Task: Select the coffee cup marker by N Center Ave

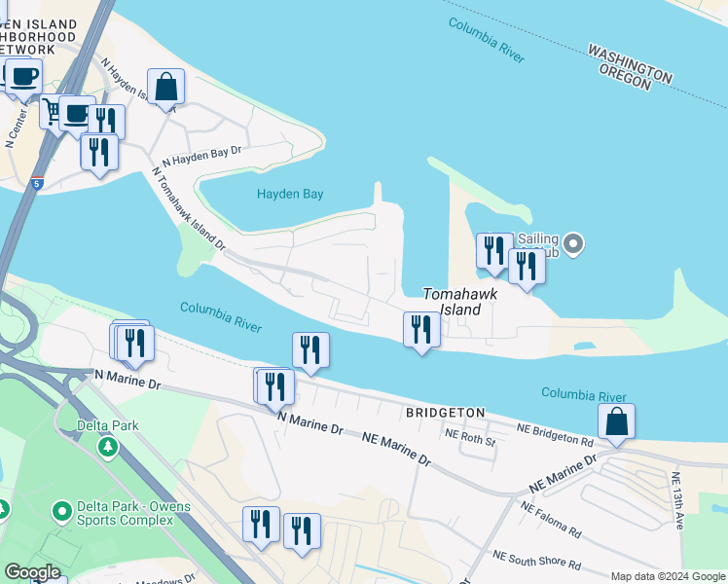Action: [x=24, y=80]
